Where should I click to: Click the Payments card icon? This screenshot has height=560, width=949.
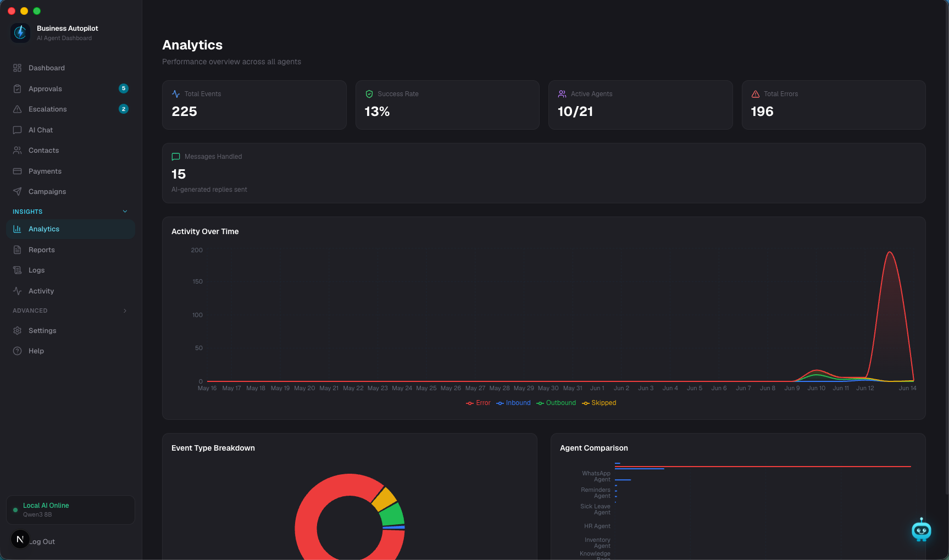click(x=17, y=171)
